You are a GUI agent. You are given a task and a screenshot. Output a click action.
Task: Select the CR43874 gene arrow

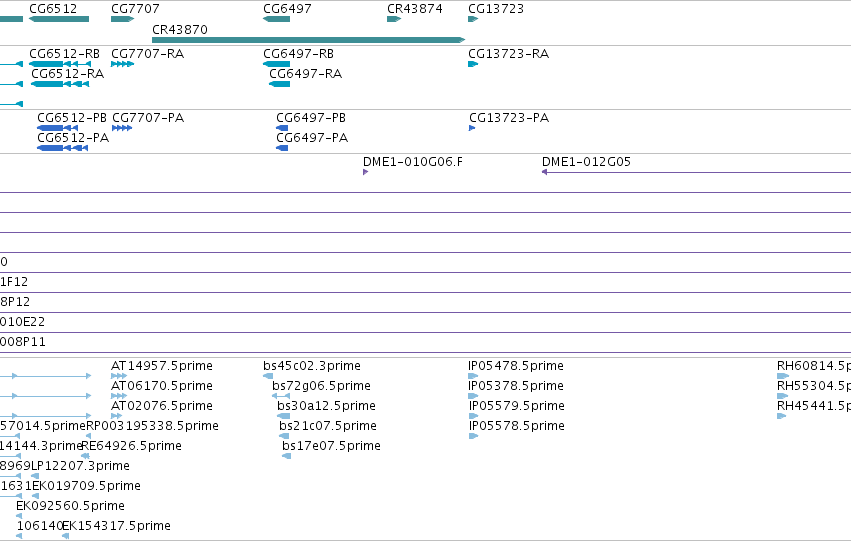coord(393,19)
